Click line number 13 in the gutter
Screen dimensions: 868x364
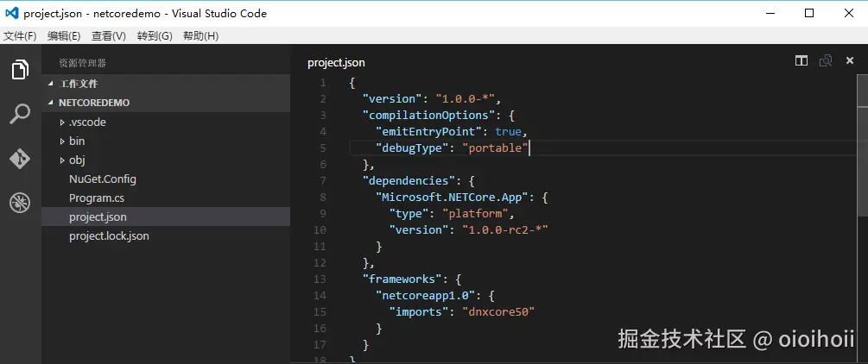[x=320, y=279]
